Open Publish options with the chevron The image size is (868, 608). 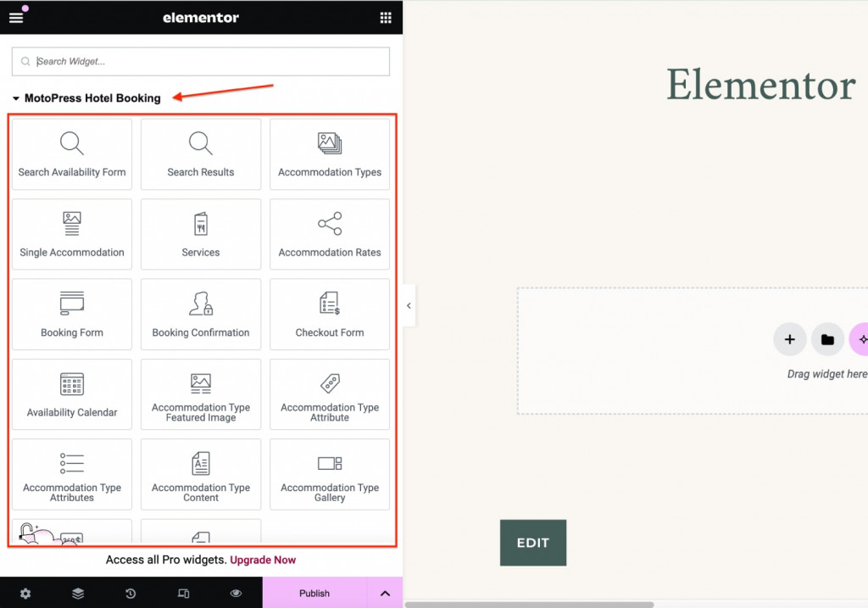[386, 593]
